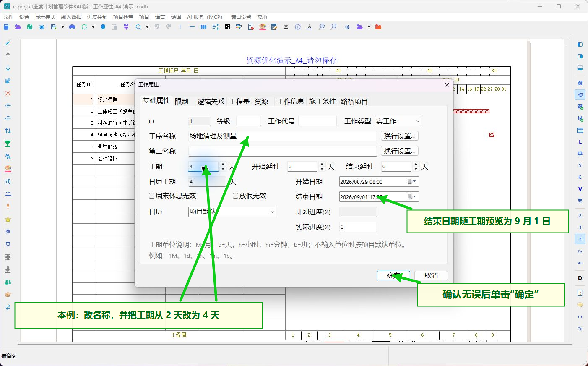This screenshot has width=588, height=366.
Task: Click the clipboard paste toolbar icon
Action: coord(114,27)
